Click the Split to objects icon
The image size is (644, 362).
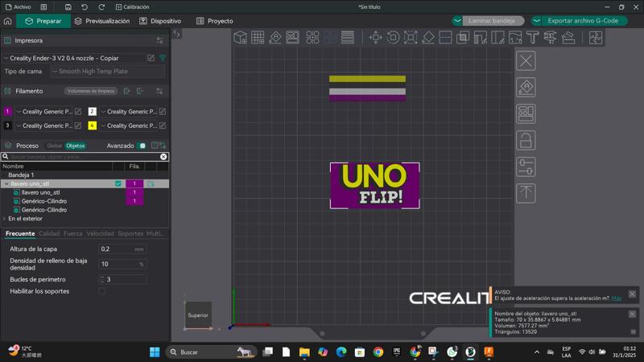(312, 37)
